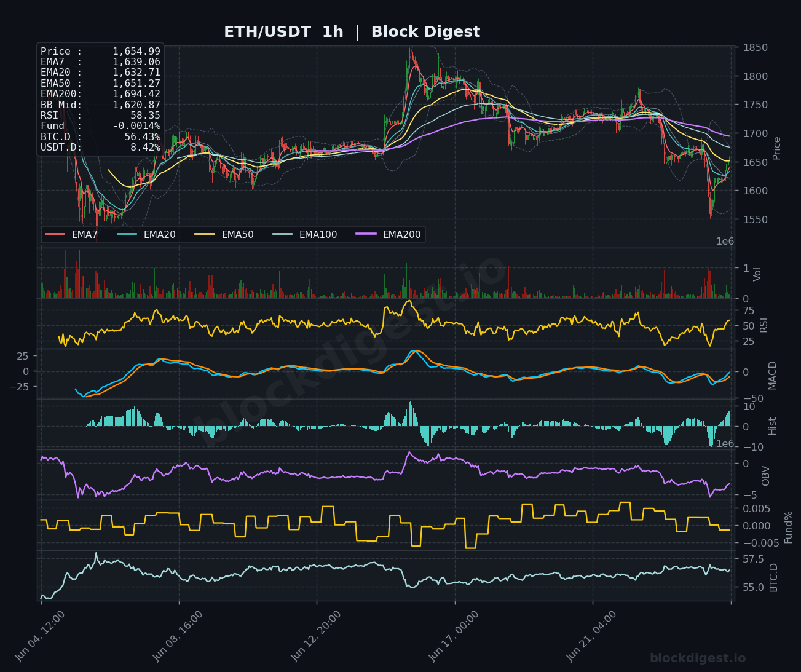Click the RSI axis 75 tick
Image resolution: width=801 pixels, height=672 pixels.
pyautogui.click(x=749, y=310)
